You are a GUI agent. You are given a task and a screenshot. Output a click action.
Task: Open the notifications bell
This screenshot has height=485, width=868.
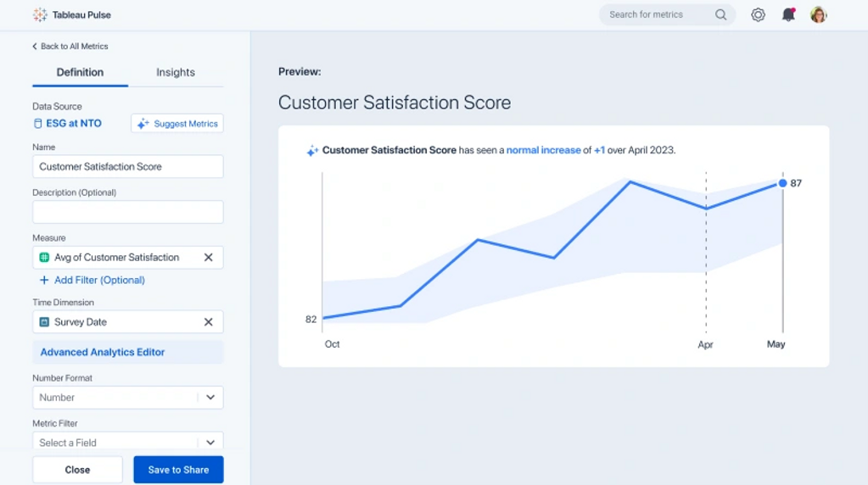[788, 14]
